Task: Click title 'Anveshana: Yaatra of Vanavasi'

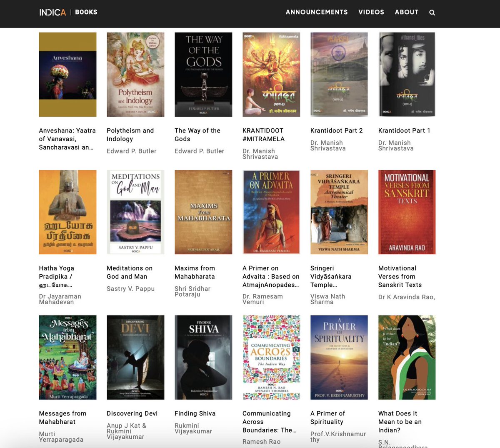Action: coord(67,139)
